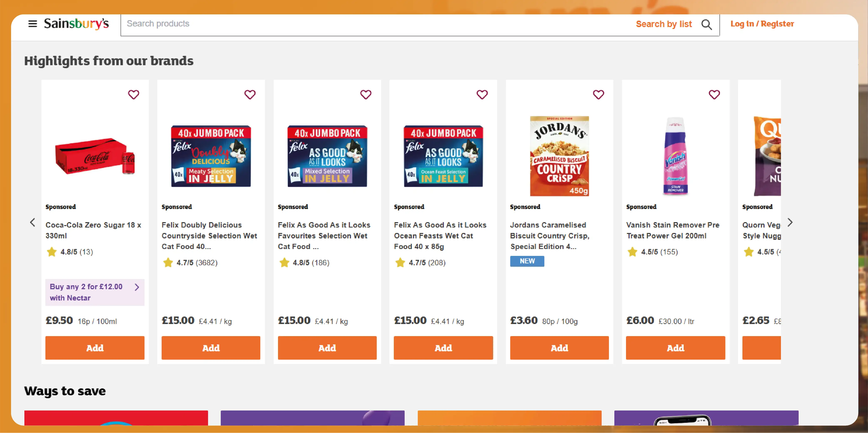This screenshot has width=868, height=433.
Task: Add Coca-Cola Zero Sugar to trolley
Action: [x=95, y=348]
